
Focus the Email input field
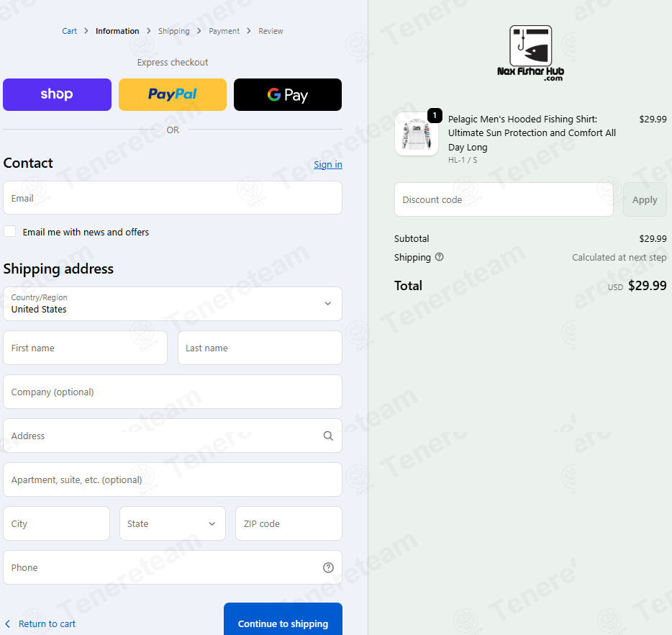tap(172, 198)
